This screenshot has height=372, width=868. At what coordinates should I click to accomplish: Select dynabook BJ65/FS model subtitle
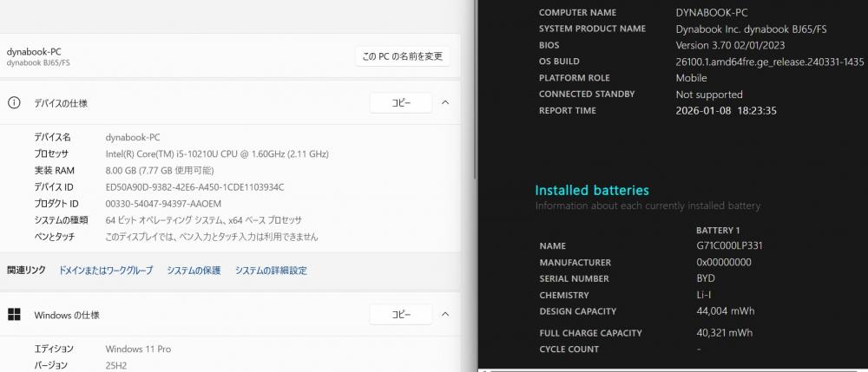38,63
